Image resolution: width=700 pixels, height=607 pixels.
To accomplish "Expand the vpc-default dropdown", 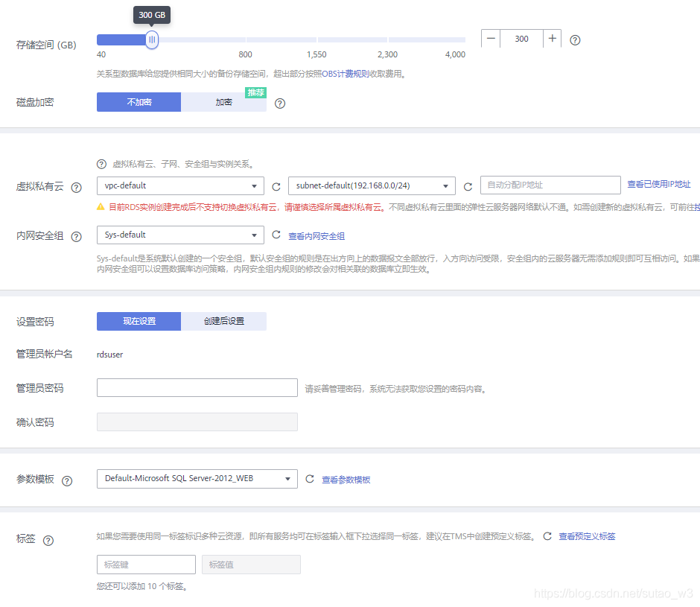I will click(180, 185).
